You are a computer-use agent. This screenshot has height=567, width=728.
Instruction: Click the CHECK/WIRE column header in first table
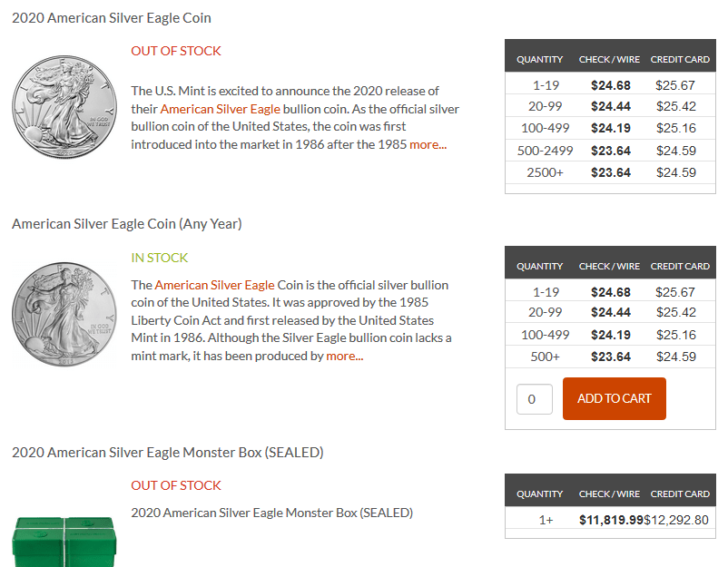coord(609,59)
